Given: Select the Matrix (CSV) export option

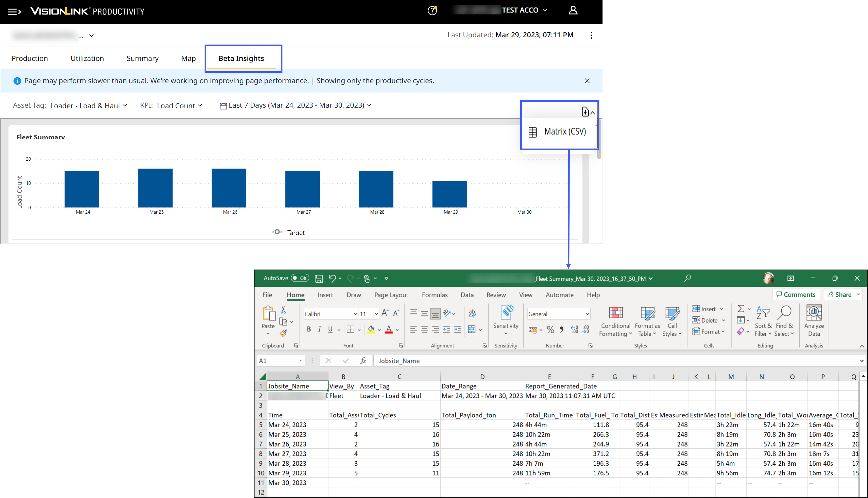Looking at the screenshot, I should (565, 132).
